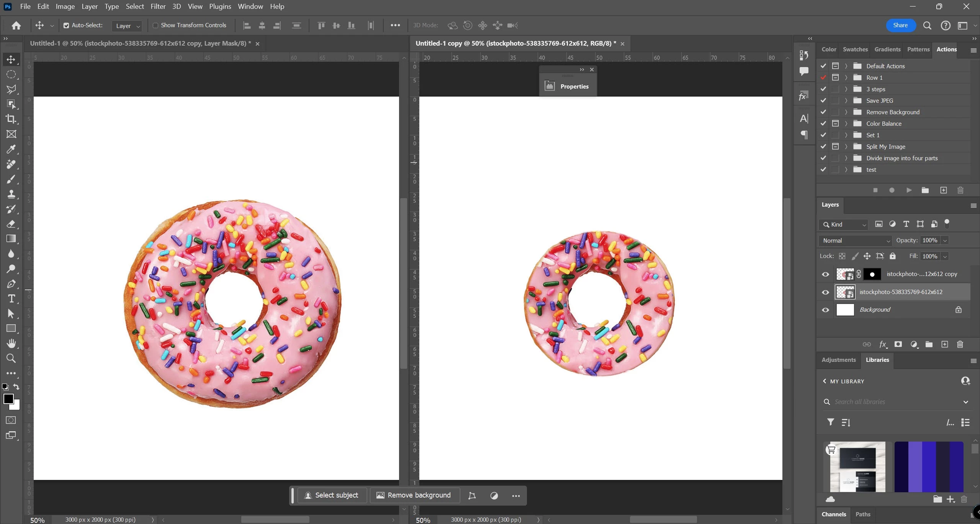Click the black foreground color swatch

coord(8,399)
